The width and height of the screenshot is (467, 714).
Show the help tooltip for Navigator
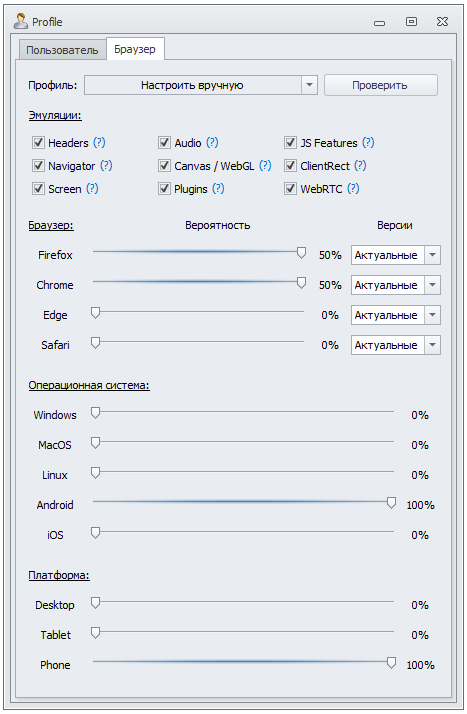click(106, 166)
